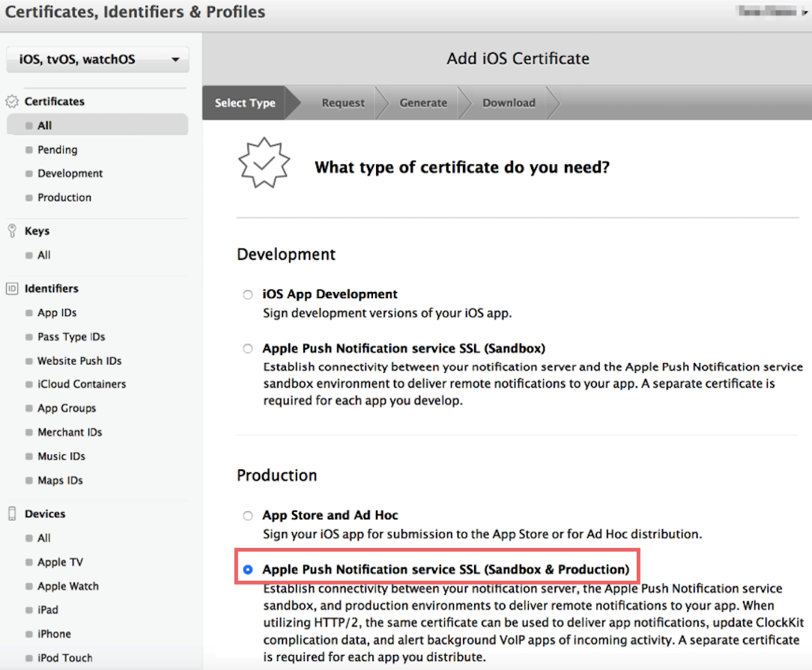Open All under Keys
Image resolution: width=812 pixels, height=670 pixels.
44,255
